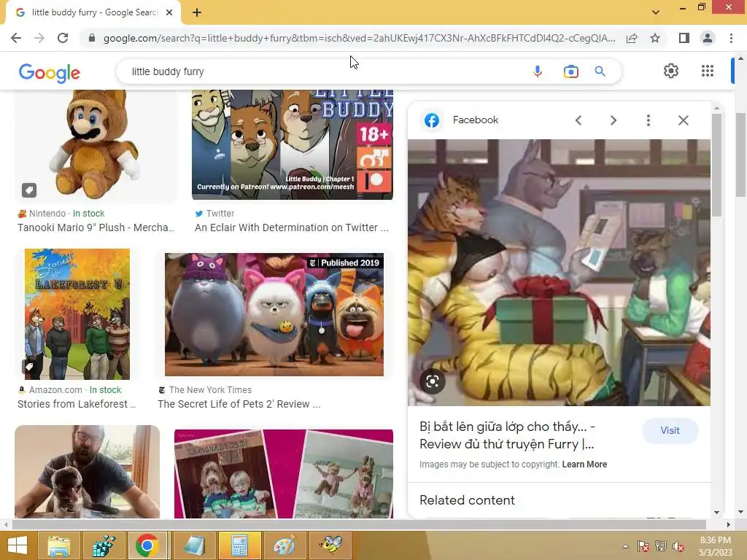Viewport: 747px width, 560px height.
Task: Submit search with the magnifier icon
Action: click(600, 71)
